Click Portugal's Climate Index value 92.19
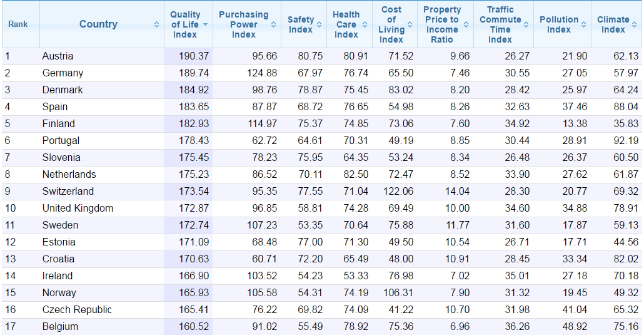Screen dimensions: 644x335 pyautogui.click(x=625, y=141)
